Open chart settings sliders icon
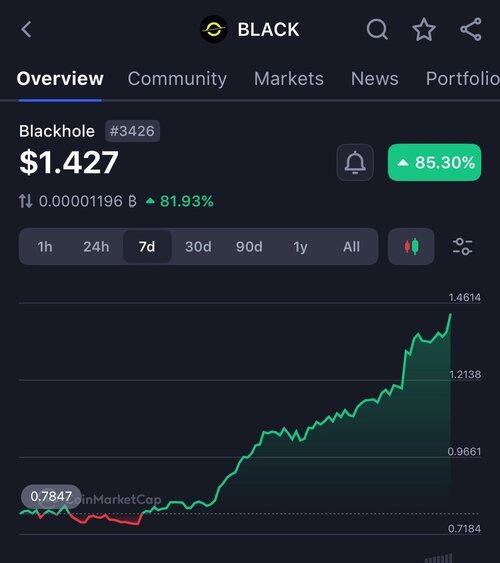Screen dimensions: 500x563 pyautogui.click(x=462, y=247)
